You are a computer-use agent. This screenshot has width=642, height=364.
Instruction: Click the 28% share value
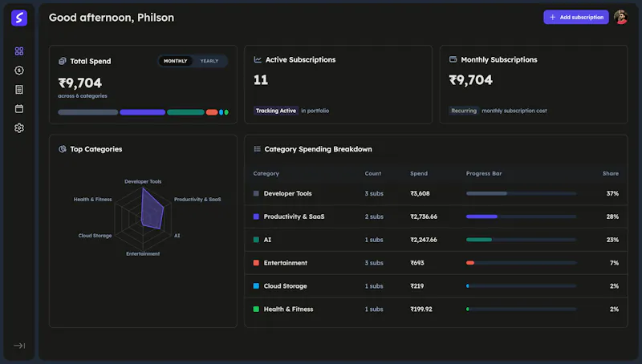pyautogui.click(x=612, y=216)
